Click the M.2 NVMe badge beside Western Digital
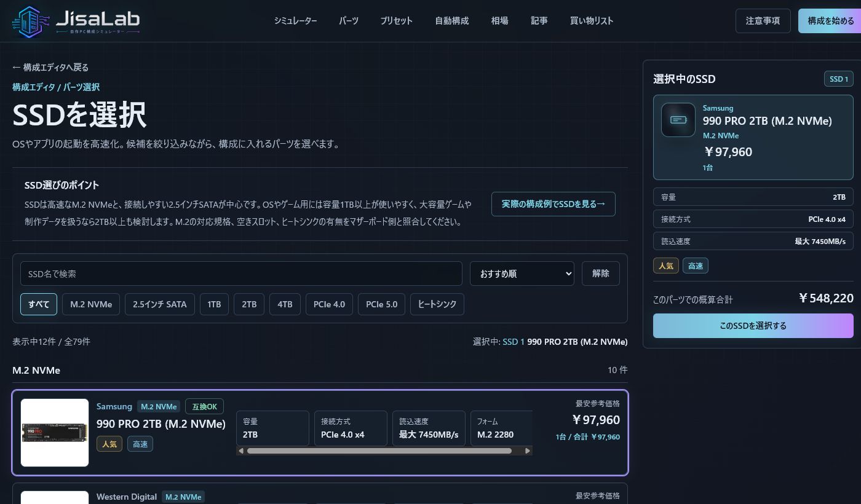The height and width of the screenshot is (504, 861). (x=183, y=497)
